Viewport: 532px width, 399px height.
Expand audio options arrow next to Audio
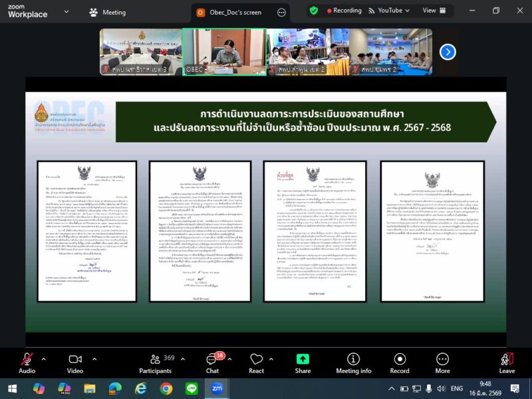[x=44, y=358]
